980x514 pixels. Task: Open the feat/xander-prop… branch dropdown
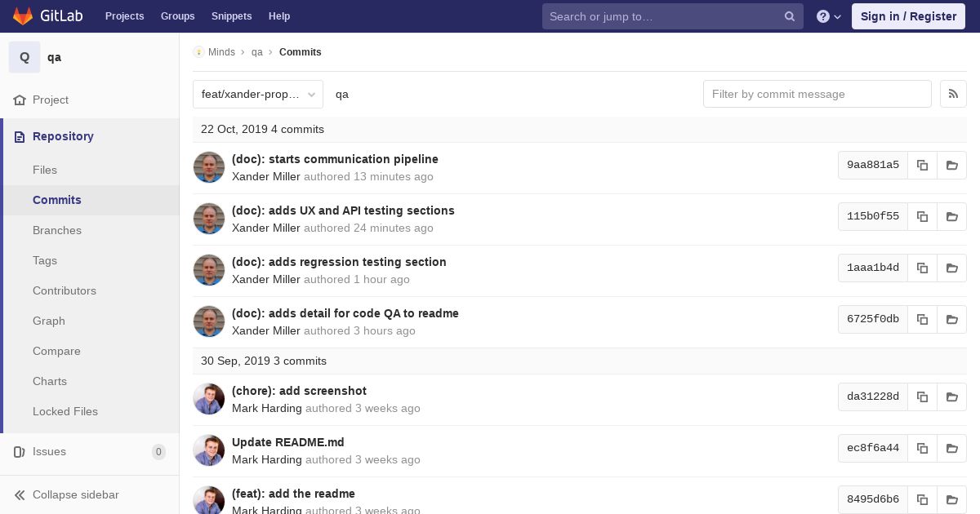(x=258, y=94)
